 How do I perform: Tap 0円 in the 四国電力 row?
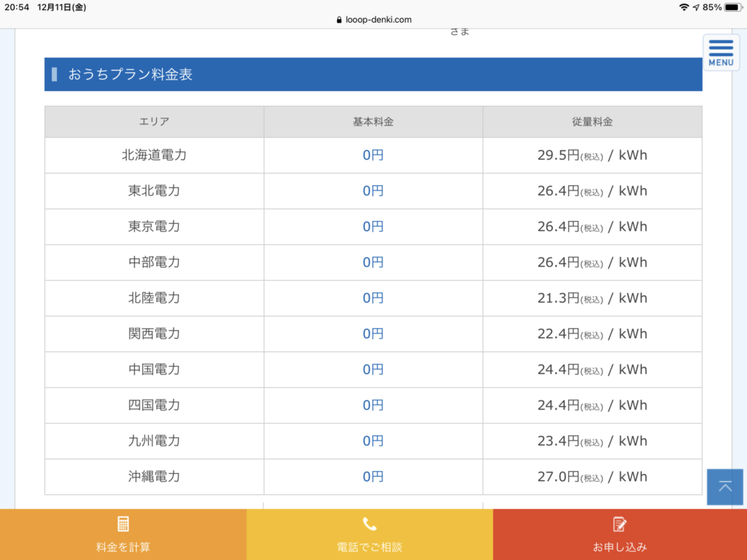pyautogui.click(x=373, y=405)
